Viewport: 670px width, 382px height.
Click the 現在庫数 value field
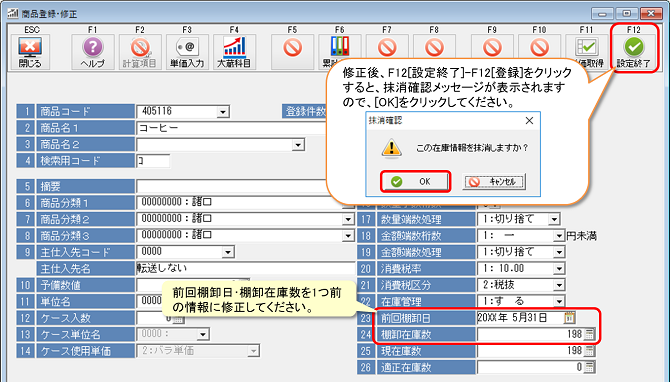(x=530, y=350)
